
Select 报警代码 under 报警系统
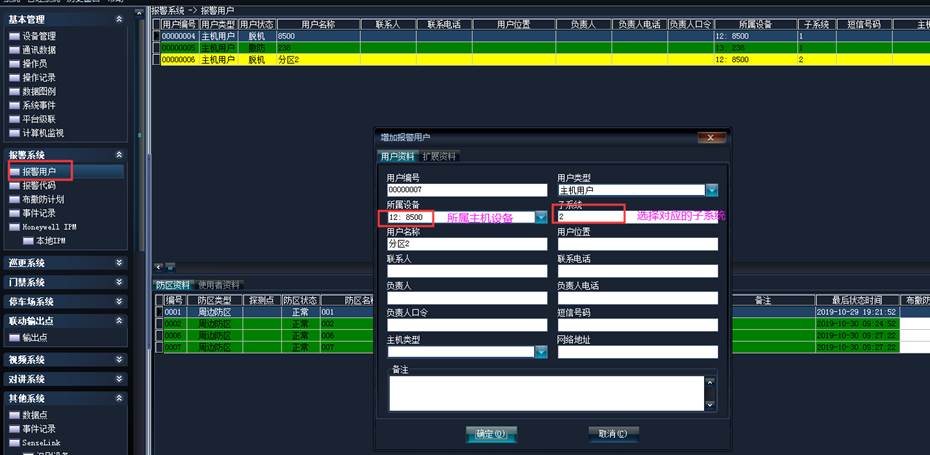pos(38,186)
